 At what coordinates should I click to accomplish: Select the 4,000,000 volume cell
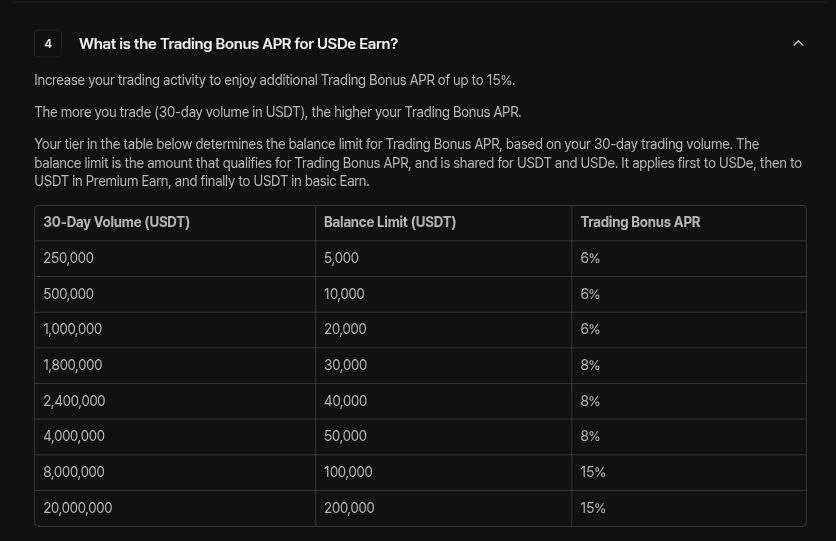tap(74, 436)
